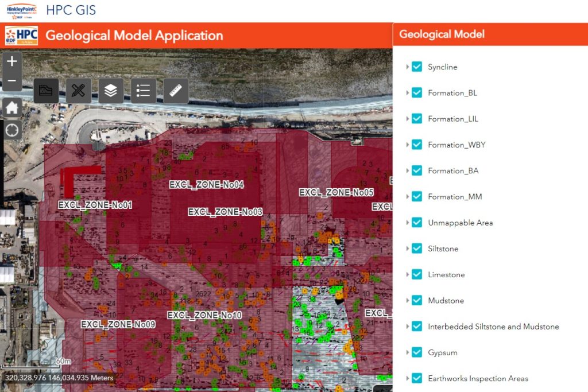Disable the Earthworks Inspection Areas layer
Image resolution: width=588 pixels, height=392 pixels.
(416, 378)
